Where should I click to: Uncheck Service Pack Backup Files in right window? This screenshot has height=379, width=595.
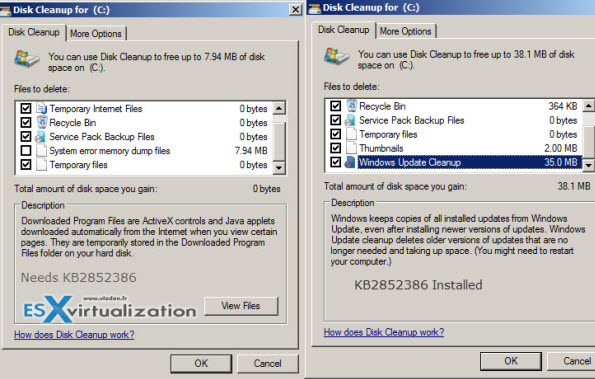coord(335,120)
